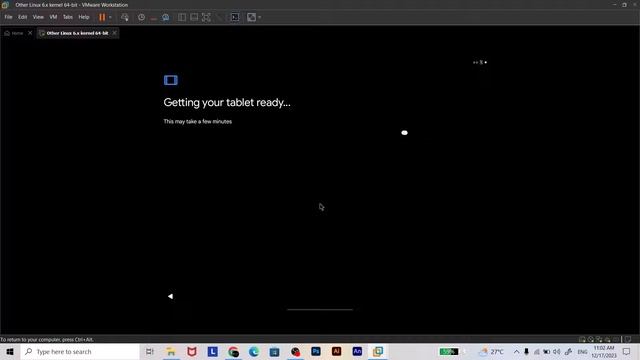Viewport: 640px width, 360px height.
Task: Open the console view icon
Action: pos(235,17)
